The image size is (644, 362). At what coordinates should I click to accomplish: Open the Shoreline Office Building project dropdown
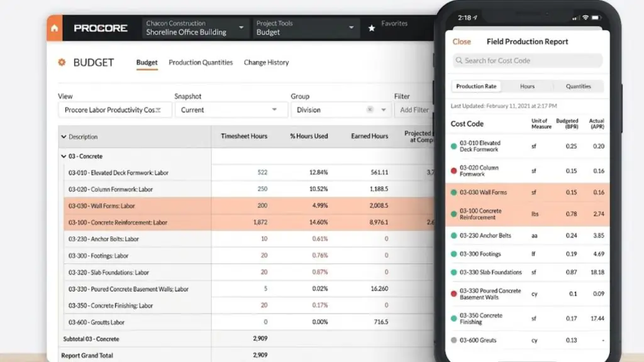point(196,28)
